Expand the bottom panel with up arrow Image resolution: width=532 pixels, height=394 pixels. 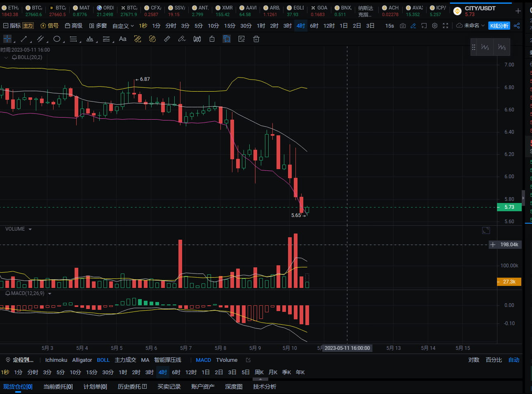260,379
